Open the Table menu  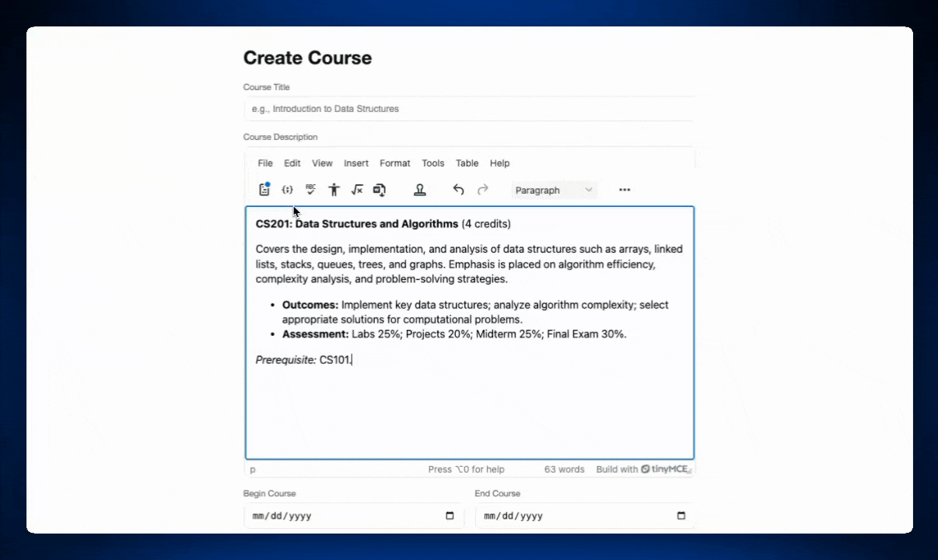(x=467, y=163)
